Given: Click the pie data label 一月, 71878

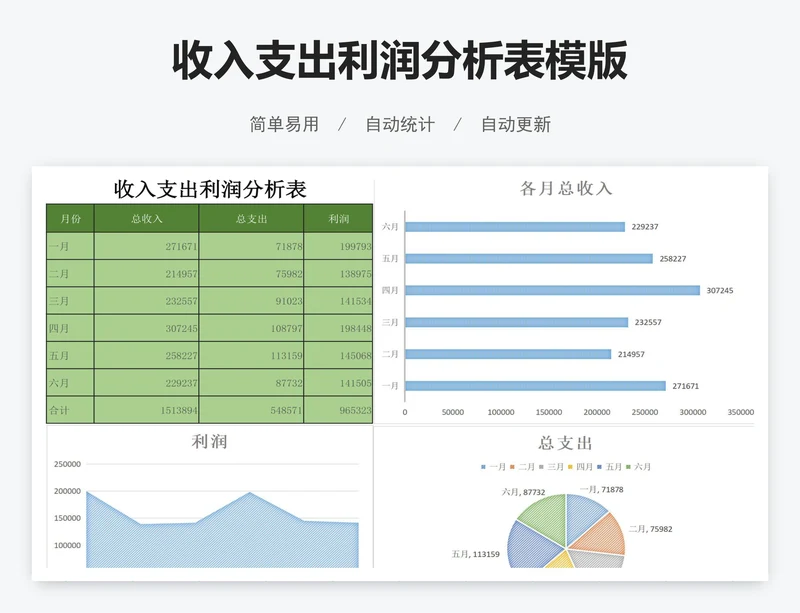Looking at the screenshot, I should click(x=602, y=489).
